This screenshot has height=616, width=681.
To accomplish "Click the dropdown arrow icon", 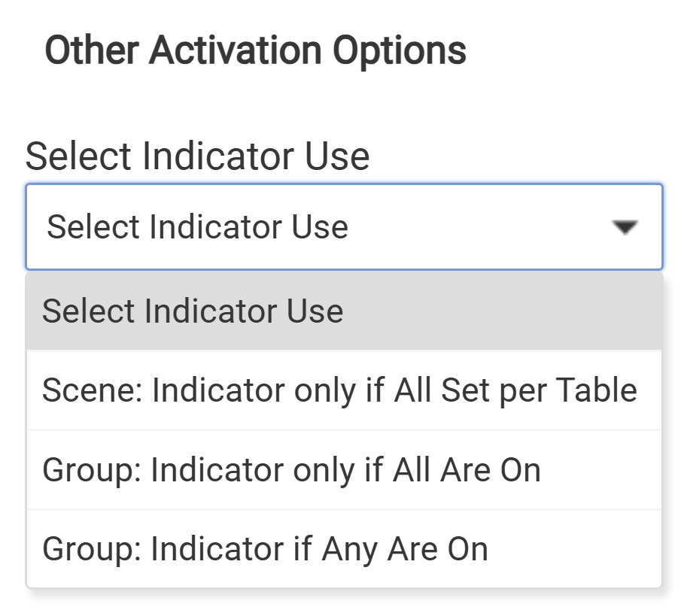I will (x=625, y=227).
